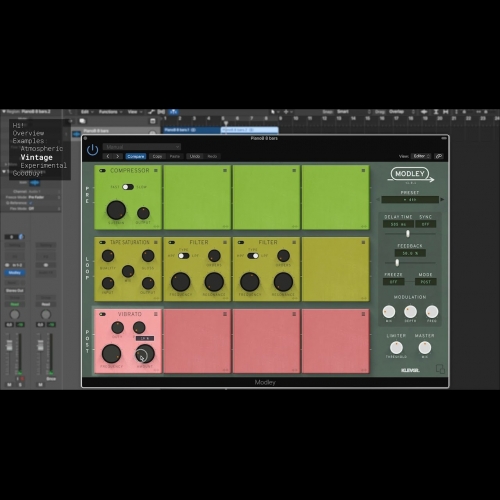Open the Manual preset dropdown in plugin header

tap(142, 147)
